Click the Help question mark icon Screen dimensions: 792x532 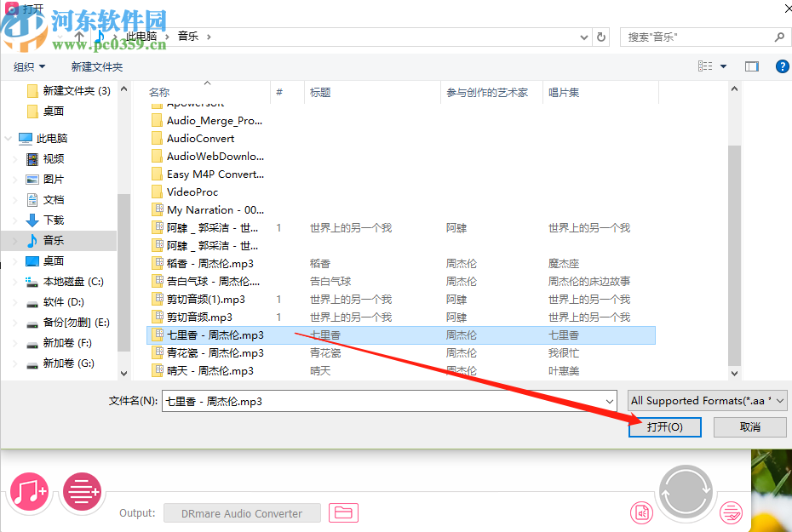(x=782, y=66)
